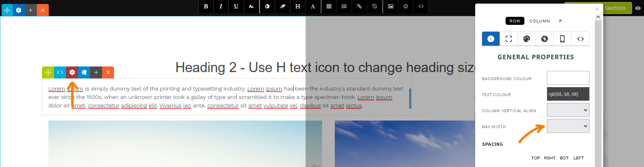Click the Background Colour swatch field
This screenshot has height=167, width=644.
coord(568,78)
